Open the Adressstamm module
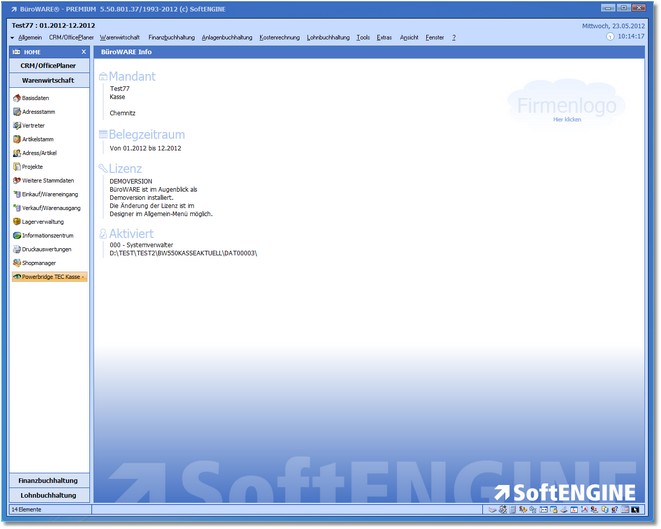 pyautogui.click(x=37, y=112)
